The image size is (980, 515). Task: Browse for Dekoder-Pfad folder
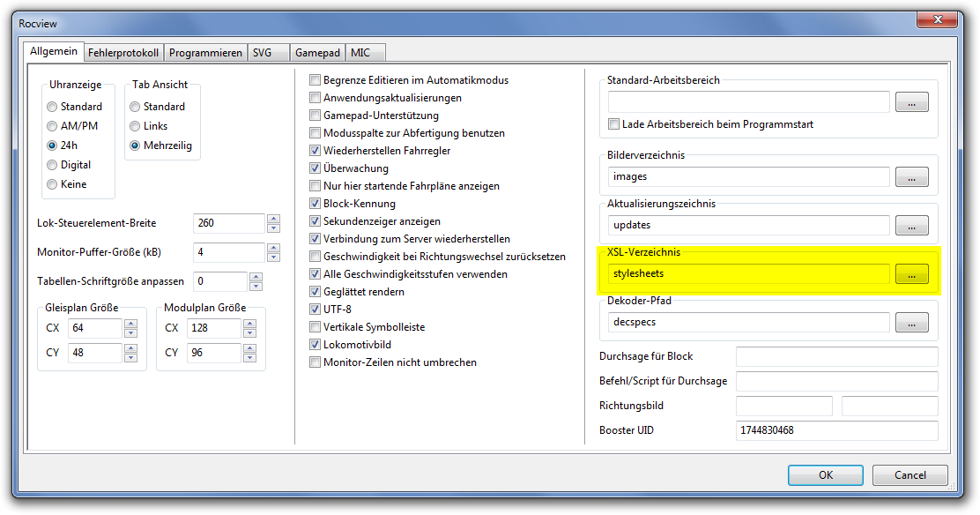(911, 323)
